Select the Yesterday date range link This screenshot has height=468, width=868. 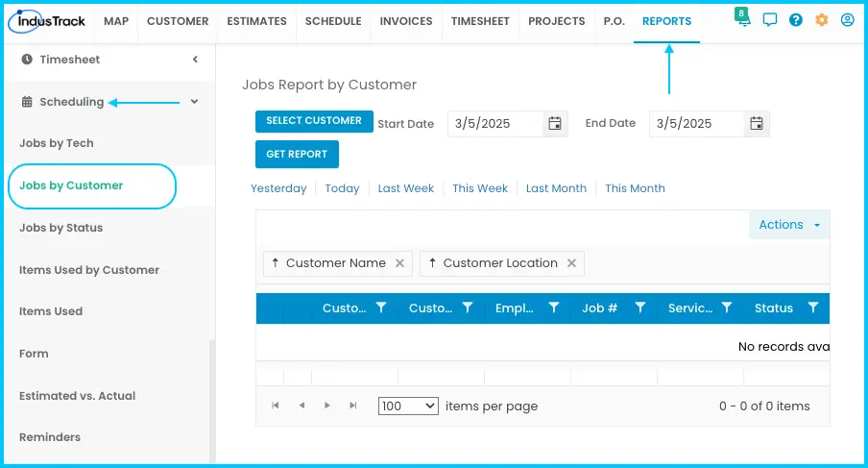278,188
